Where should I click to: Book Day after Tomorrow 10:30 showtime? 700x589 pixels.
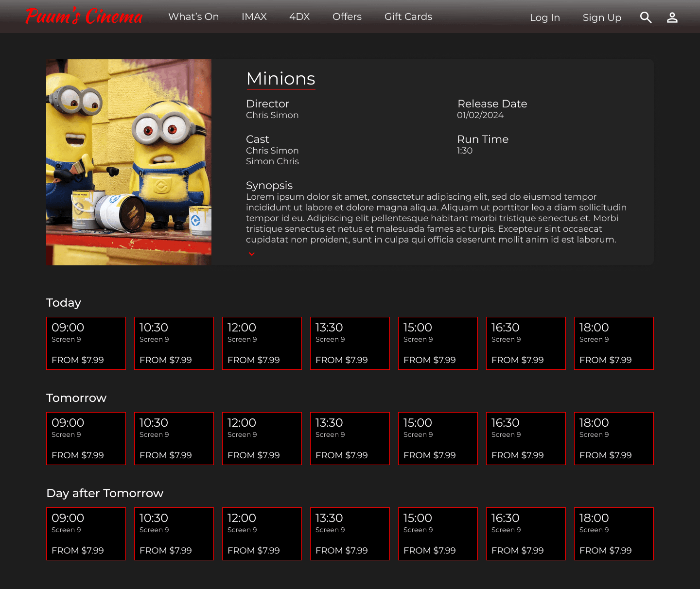pos(174,534)
